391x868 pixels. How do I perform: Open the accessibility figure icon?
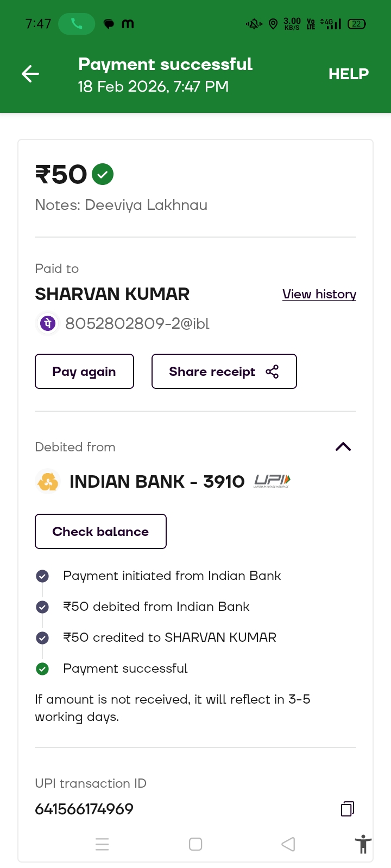(x=363, y=845)
